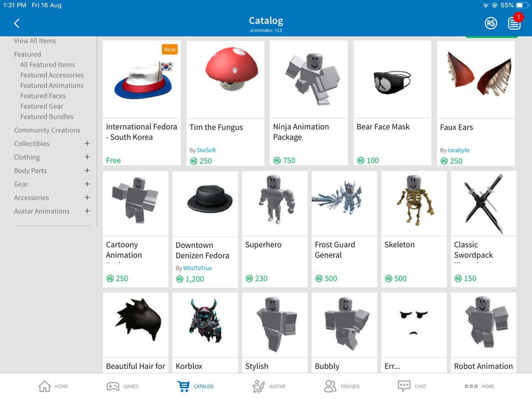Choose Featured Bundles filter
Image resolution: width=532 pixels, height=399 pixels.
(47, 117)
